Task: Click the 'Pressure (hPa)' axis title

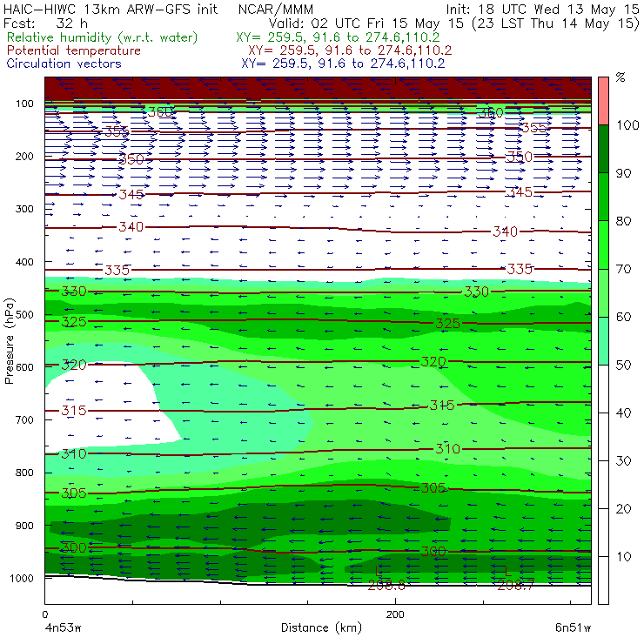Action: coord(9,341)
